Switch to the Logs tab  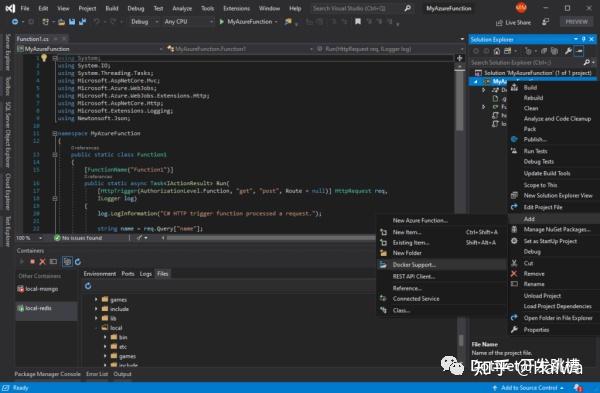click(145, 274)
